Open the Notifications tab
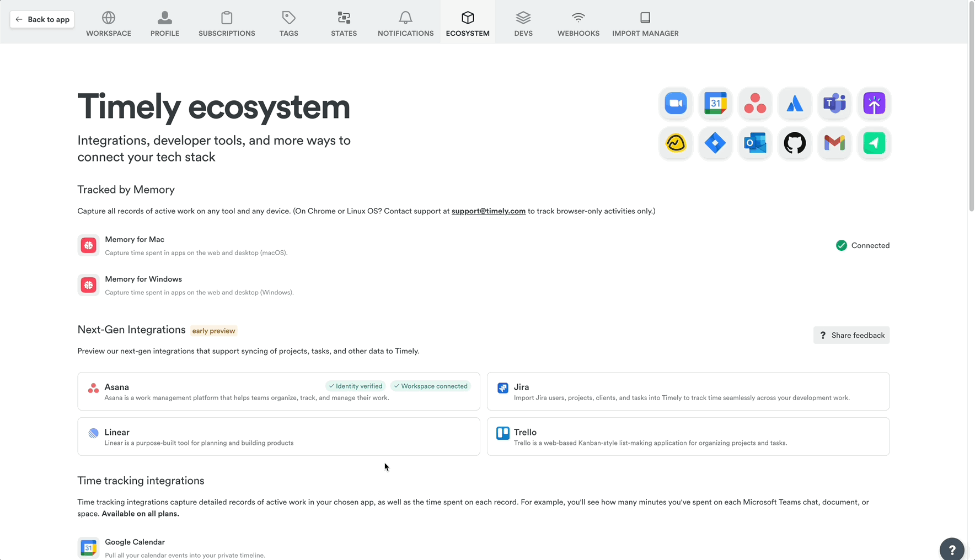The height and width of the screenshot is (560, 975). pyautogui.click(x=405, y=22)
